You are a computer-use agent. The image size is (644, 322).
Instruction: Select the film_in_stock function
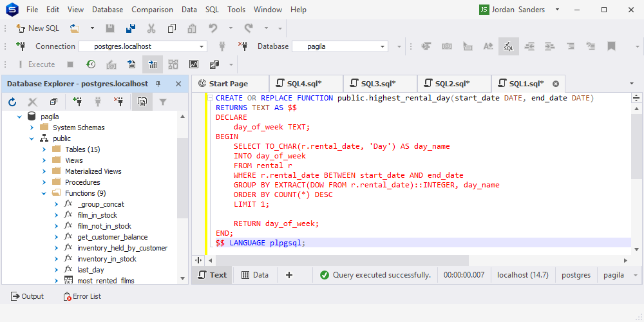(x=97, y=215)
